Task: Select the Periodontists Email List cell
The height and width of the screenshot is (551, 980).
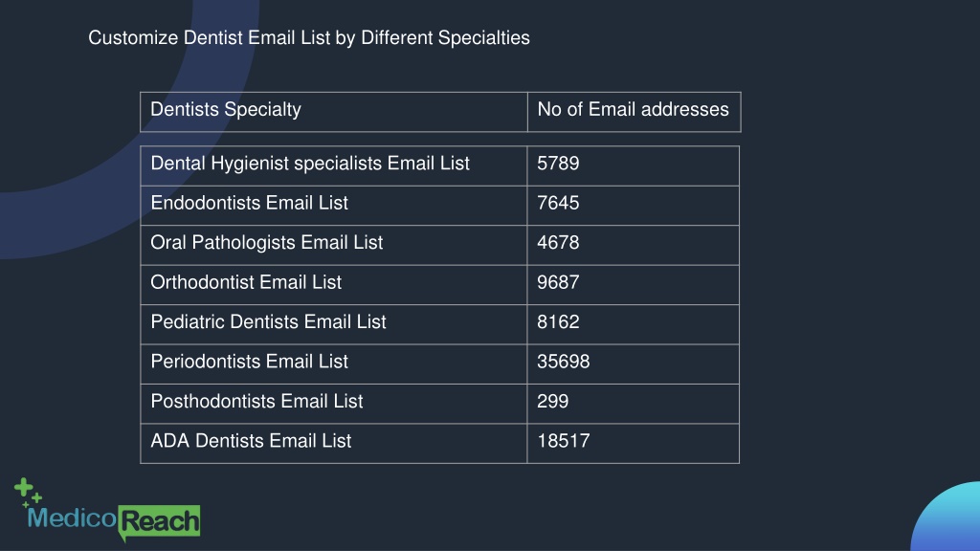Action: (334, 364)
